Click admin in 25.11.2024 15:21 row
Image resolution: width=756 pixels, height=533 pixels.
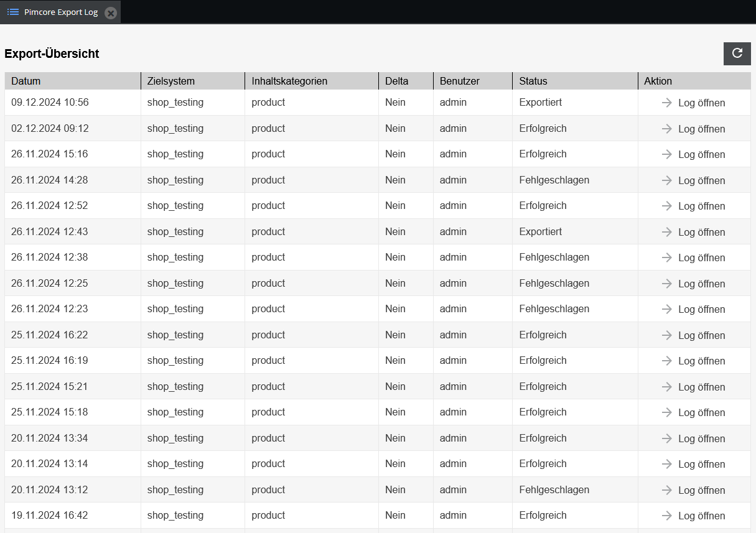[453, 386]
